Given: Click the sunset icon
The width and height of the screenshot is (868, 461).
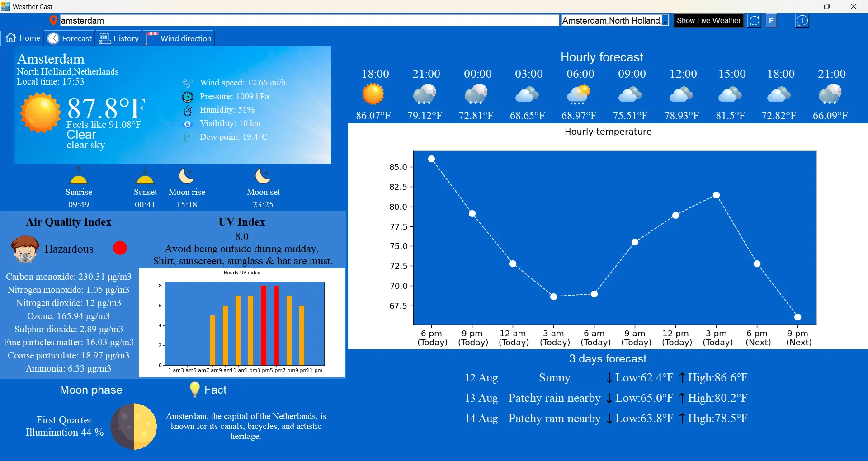Looking at the screenshot, I should pos(145,176).
